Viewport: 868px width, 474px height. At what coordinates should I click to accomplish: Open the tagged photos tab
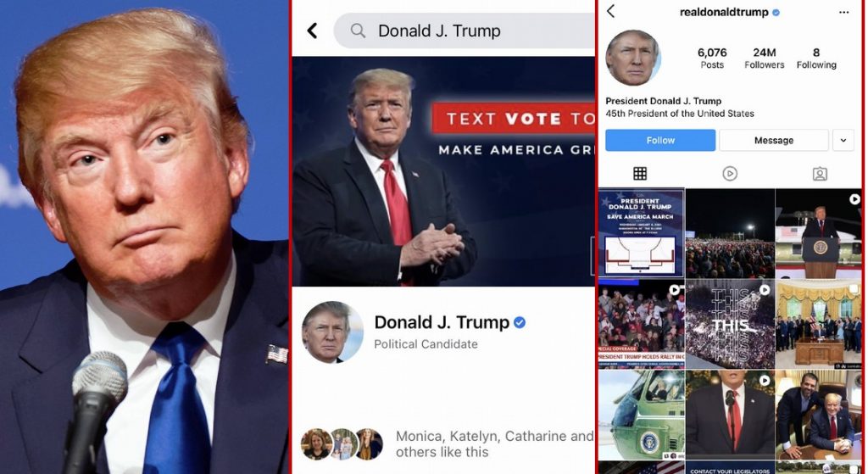point(820,174)
